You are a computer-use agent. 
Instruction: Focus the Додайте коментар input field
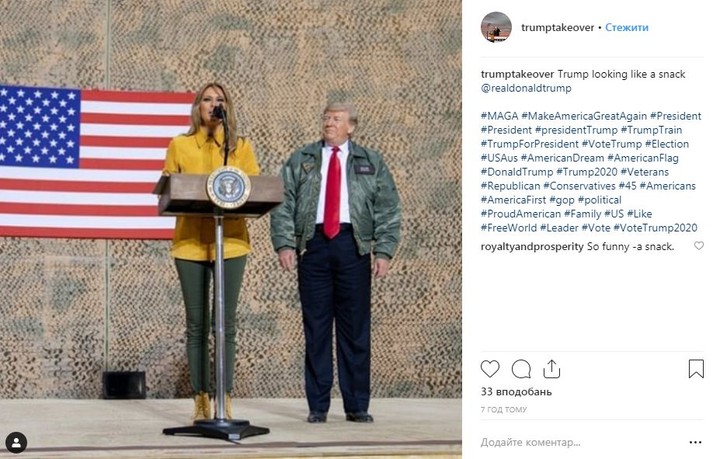(x=582, y=442)
